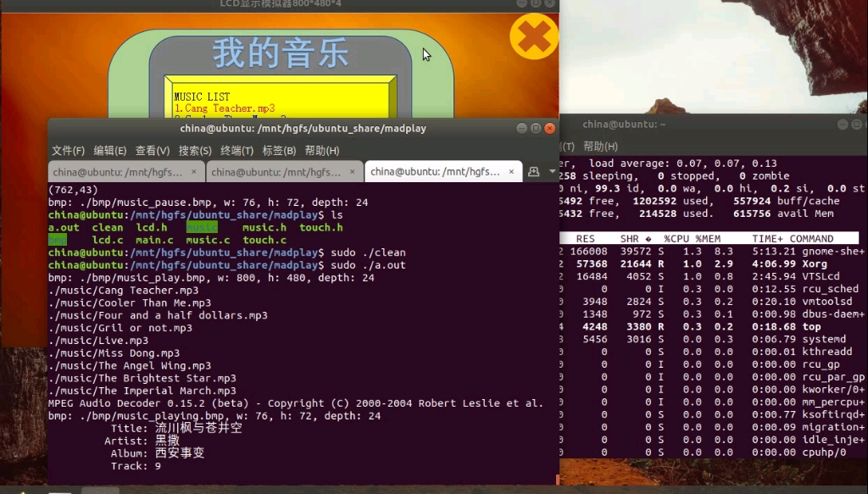Viewport: 868px width, 494px height.
Task: Switch to the first terminal tab
Action: 126,172
